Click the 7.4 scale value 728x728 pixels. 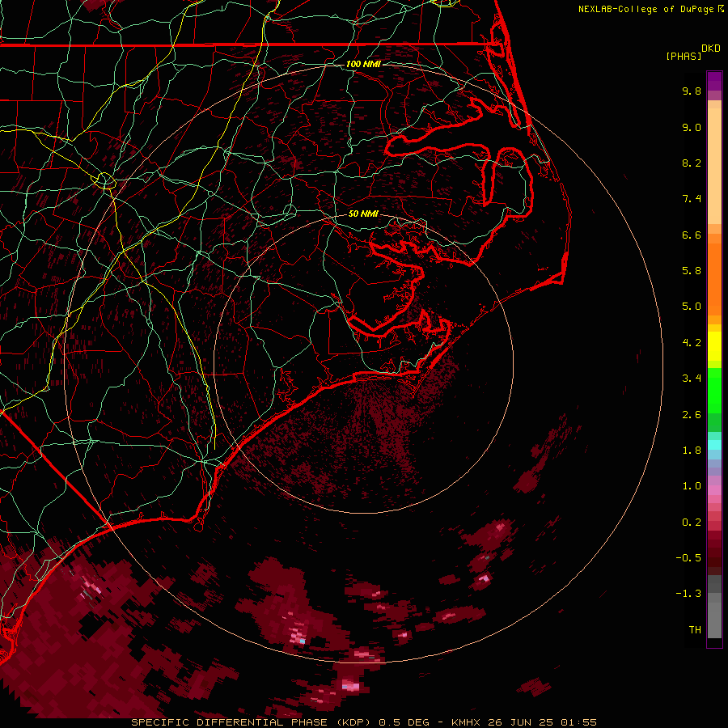pos(692,199)
